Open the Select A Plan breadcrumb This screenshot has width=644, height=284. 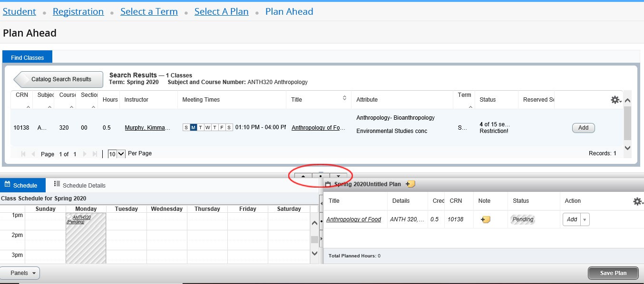pyautogui.click(x=222, y=11)
